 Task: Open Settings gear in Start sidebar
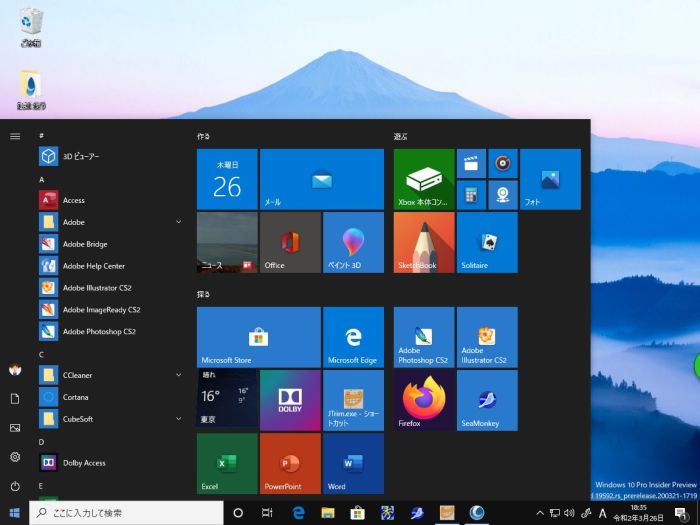coord(15,457)
